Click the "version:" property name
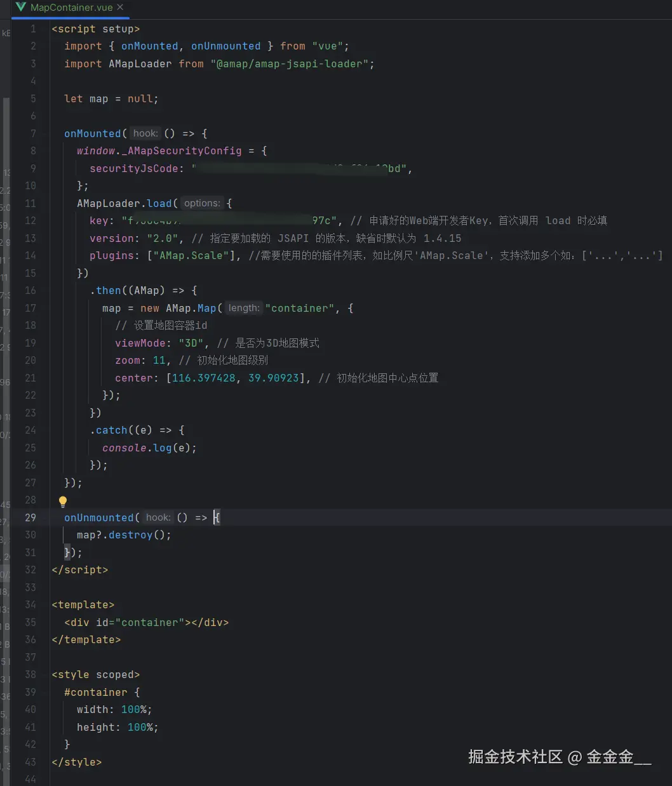This screenshot has width=672, height=786. (115, 238)
